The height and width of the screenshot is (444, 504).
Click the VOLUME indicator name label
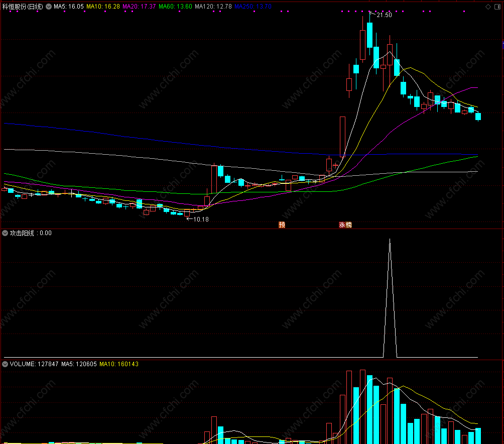point(22,364)
